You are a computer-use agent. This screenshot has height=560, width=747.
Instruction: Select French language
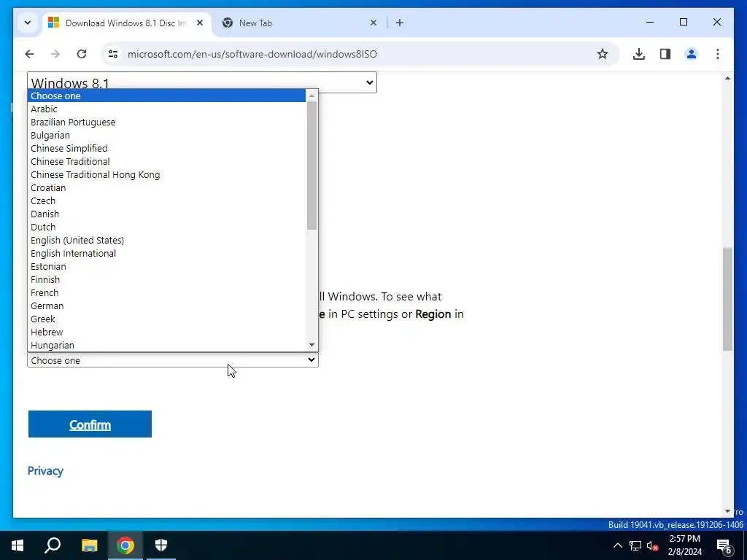[x=166, y=292]
